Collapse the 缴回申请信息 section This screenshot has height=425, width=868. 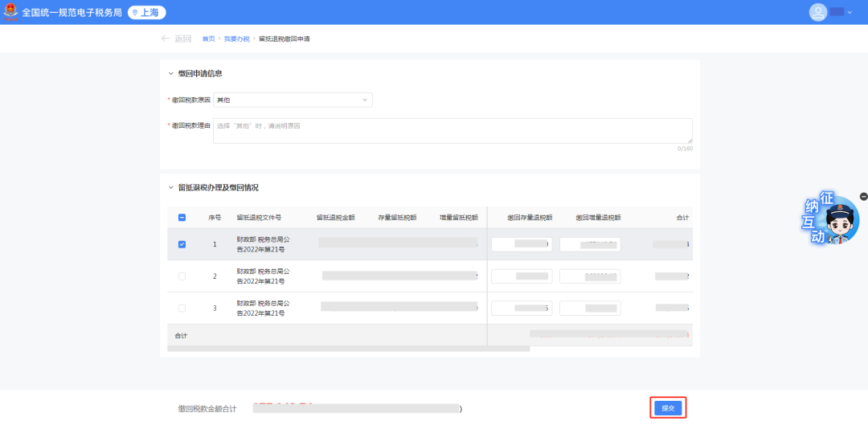[170, 73]
